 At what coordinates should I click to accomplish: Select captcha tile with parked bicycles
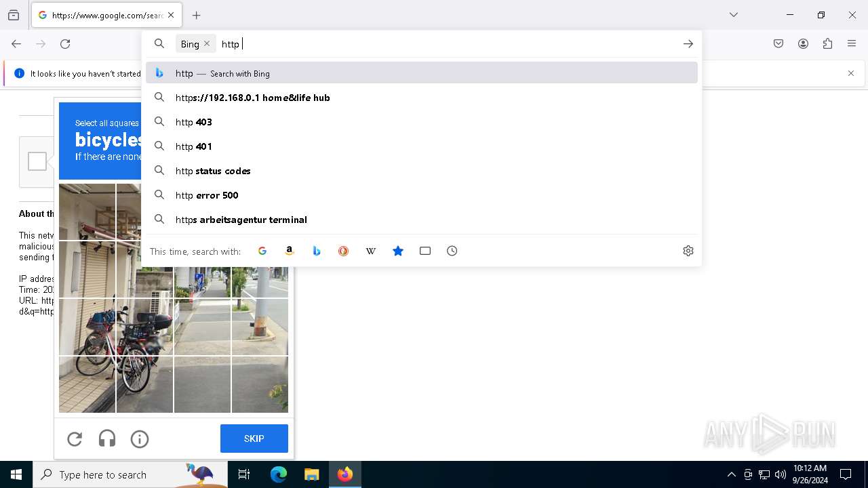144,327
